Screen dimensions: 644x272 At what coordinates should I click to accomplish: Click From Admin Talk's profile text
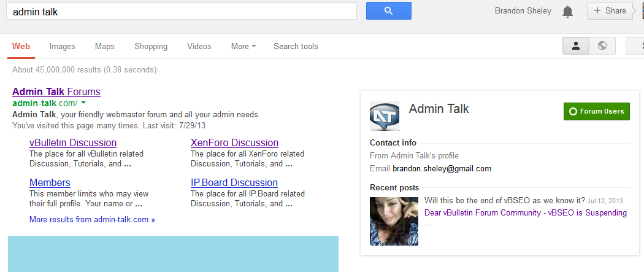click(414, 156)
